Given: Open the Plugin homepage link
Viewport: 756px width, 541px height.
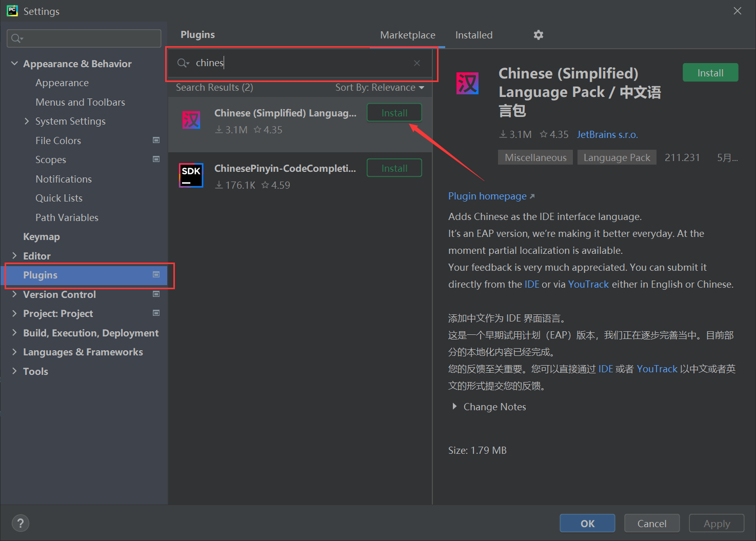Looking at the screenshot, I should (x=491, y=196).
